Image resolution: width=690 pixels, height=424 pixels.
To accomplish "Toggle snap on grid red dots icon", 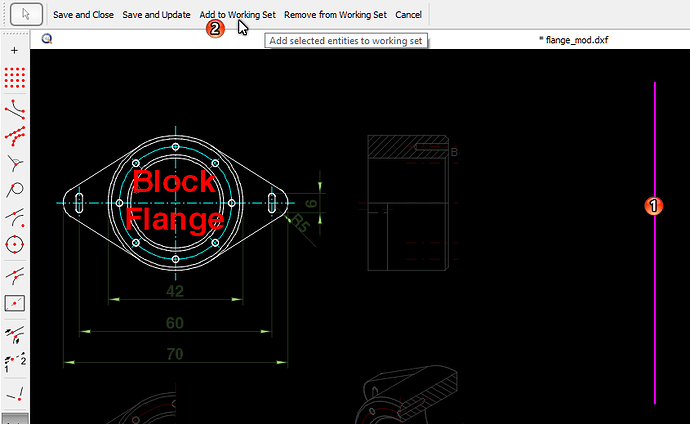I will 15,78.
